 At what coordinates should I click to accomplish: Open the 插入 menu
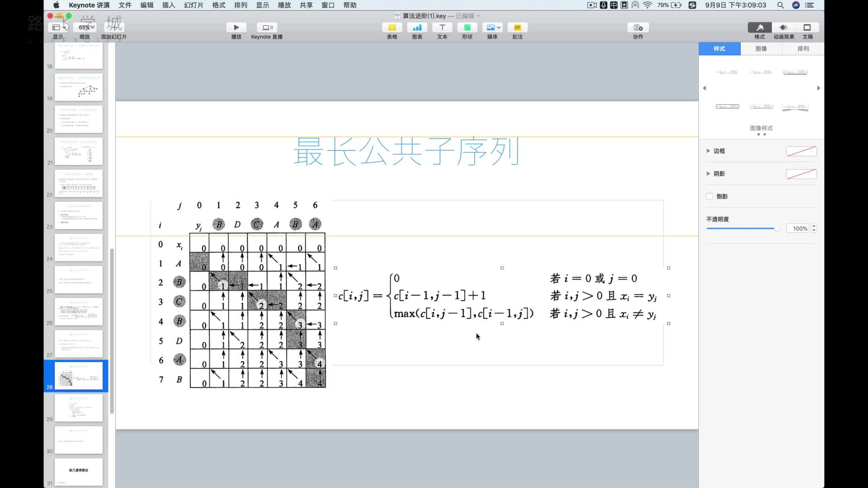168,5
